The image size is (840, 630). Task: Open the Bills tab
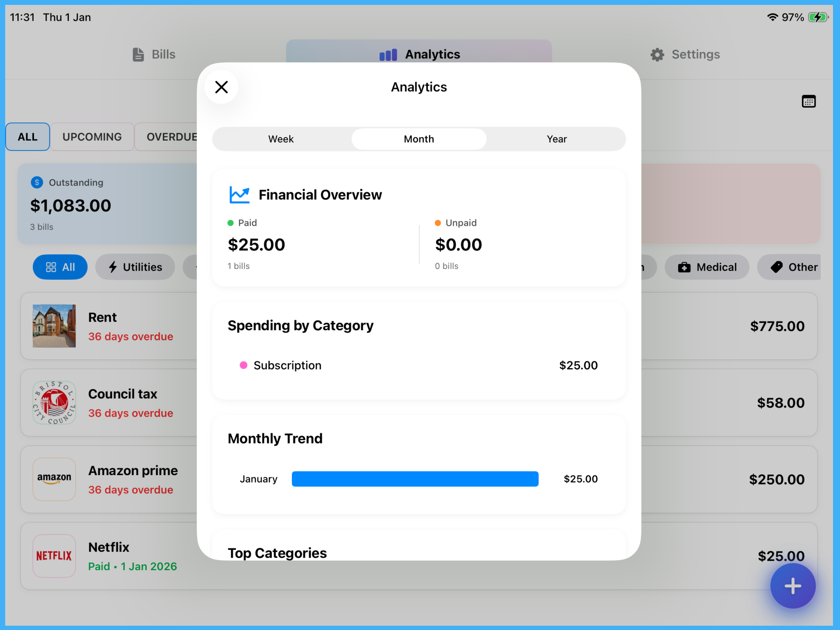point(154,54)
